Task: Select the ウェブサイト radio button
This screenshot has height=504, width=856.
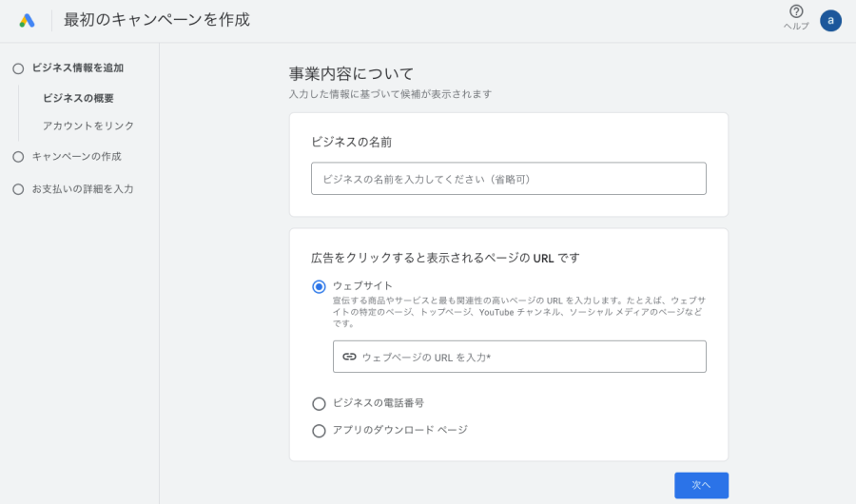Action: pyautogui.click(x=319, y=286)
